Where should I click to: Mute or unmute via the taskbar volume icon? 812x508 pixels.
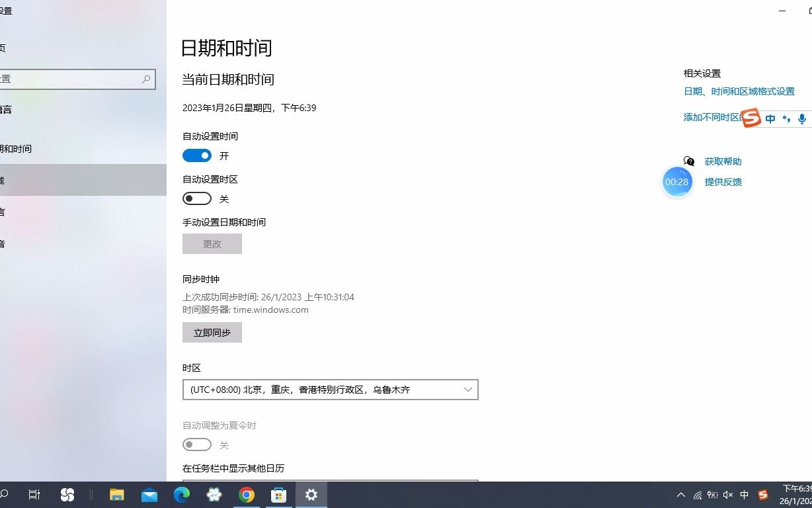(x=727, y=494)
